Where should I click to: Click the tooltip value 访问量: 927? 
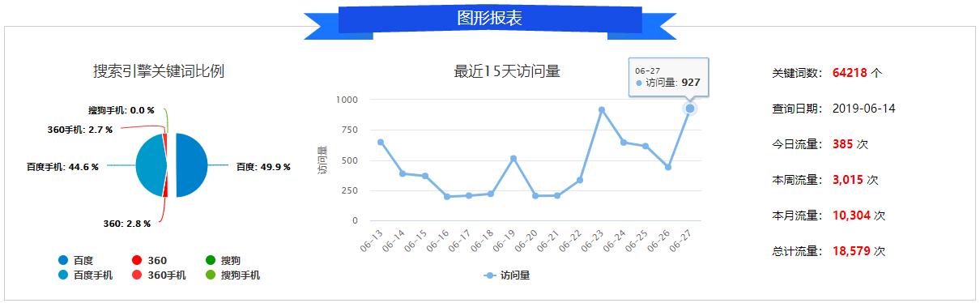(667, 83)
